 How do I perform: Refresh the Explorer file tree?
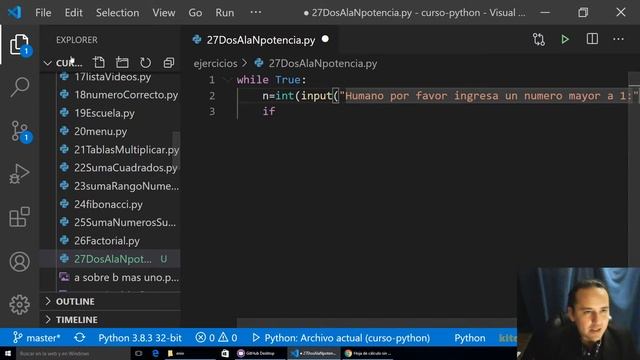[x=145, y=63]
